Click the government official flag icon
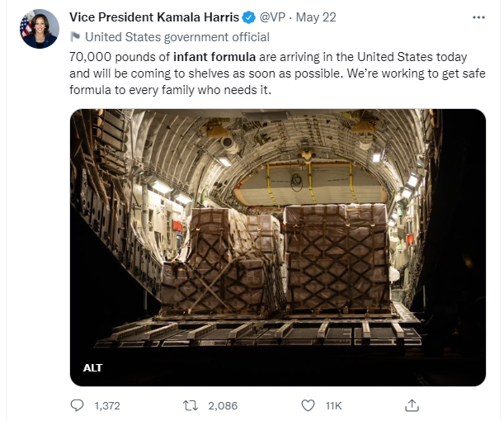The height and width of the screenshot is (421, 504). pyautogui.click(x=75, y=37)
